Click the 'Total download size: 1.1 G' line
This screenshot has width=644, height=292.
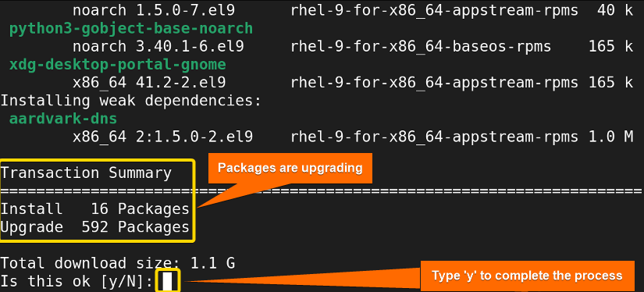pyautogui.click(x=118, y=263)
